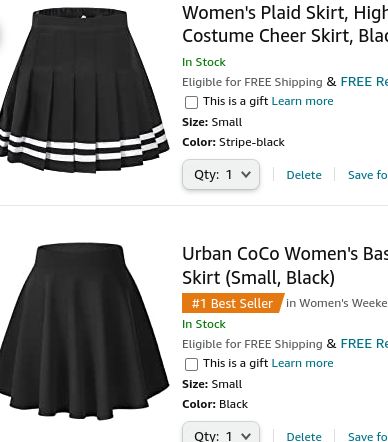Open Learn more link under the Urban CoCo skirt
388x442 pixels.
(302, 363)
